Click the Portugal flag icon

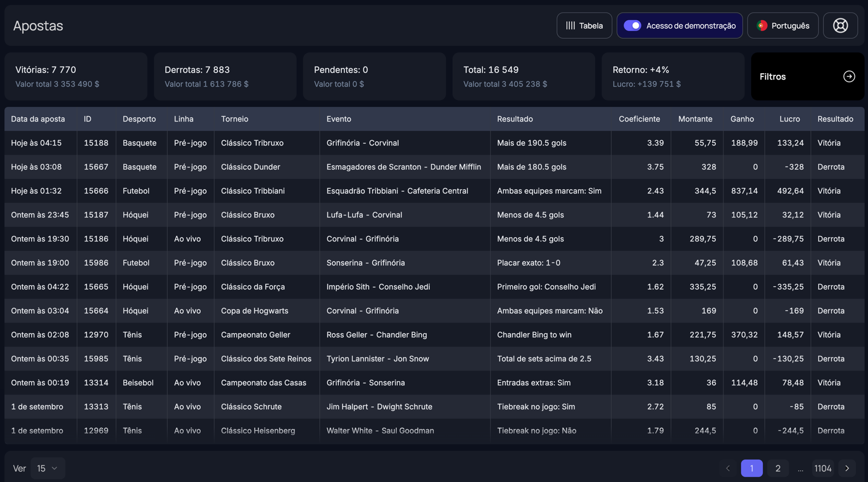coord(762,26)
